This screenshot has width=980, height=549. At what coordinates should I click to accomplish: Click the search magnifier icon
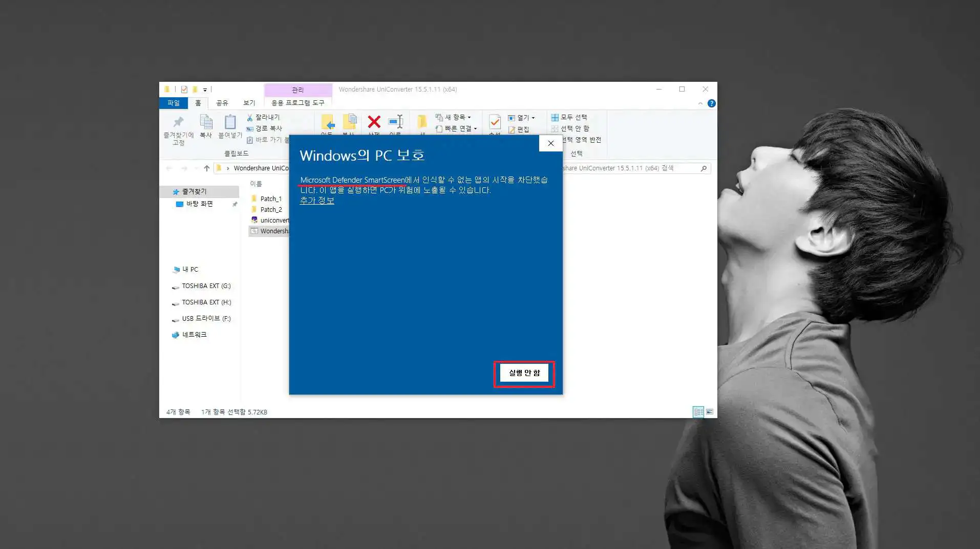pos(704,168)
